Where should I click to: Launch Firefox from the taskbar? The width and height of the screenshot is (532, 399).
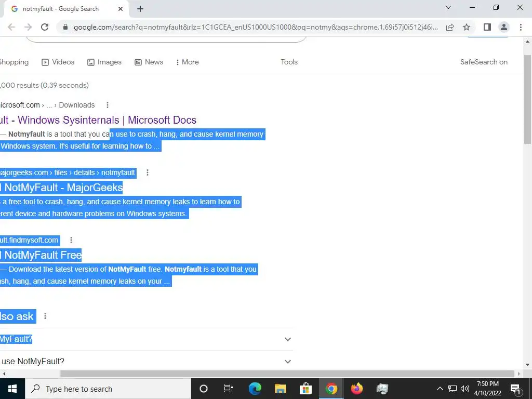tap(356, 389)
